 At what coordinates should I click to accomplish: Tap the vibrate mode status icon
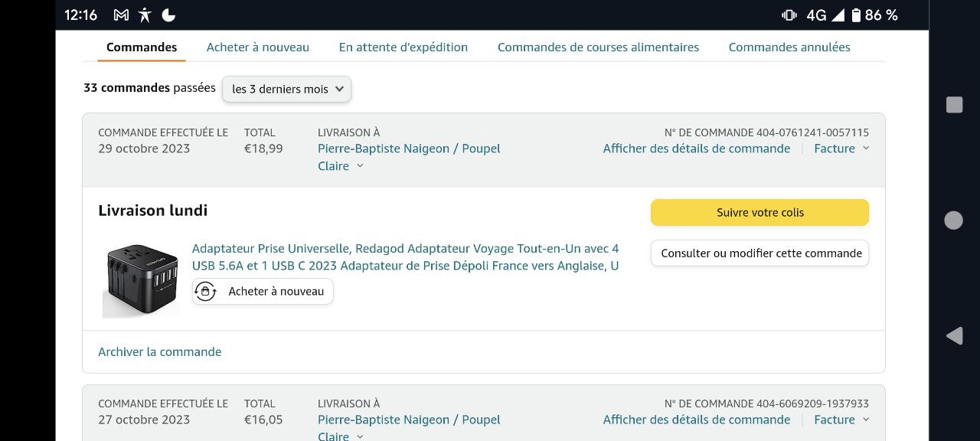point(789,15)
